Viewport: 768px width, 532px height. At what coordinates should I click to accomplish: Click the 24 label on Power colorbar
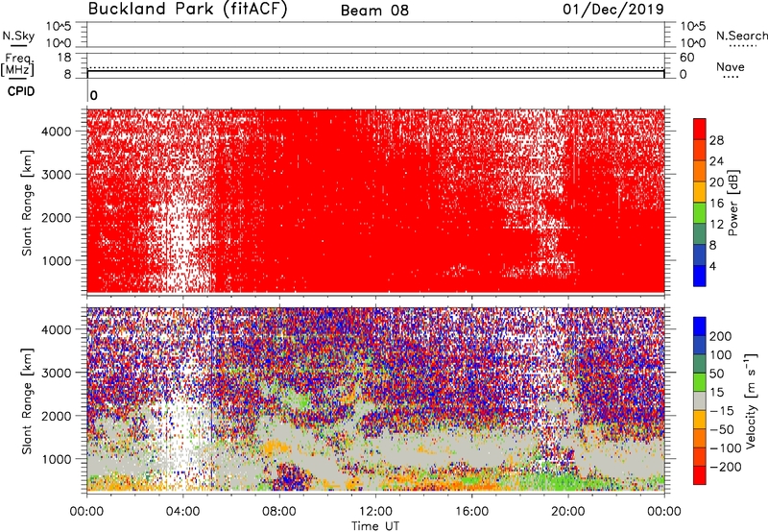[x=716, y=161]
